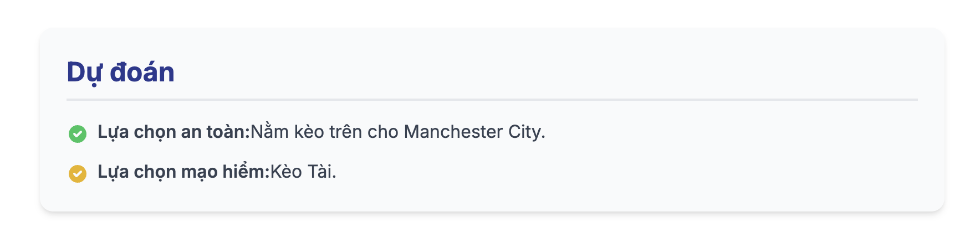The height and width of the screenshot is (227, 980).
Task: Click the word "Kèo" in the risky pick
Action: pos(286,172)
